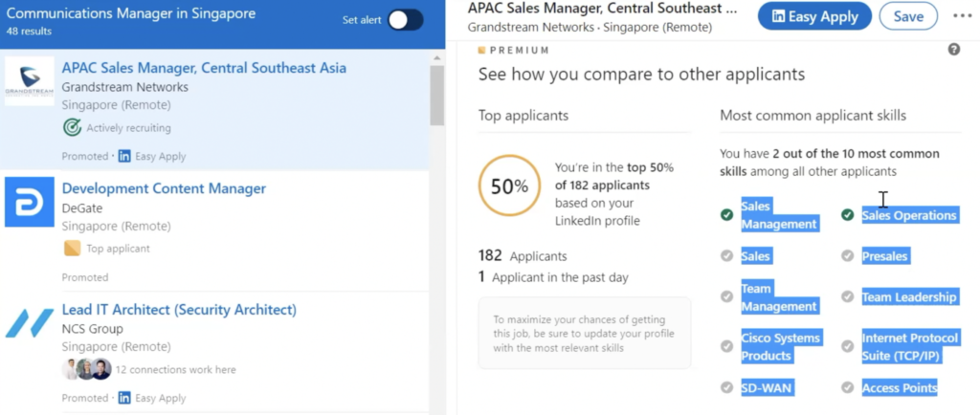The image size is (980, 415).
Task: Click the SD-WAN skill text
Action: click(x=767, y=387)
